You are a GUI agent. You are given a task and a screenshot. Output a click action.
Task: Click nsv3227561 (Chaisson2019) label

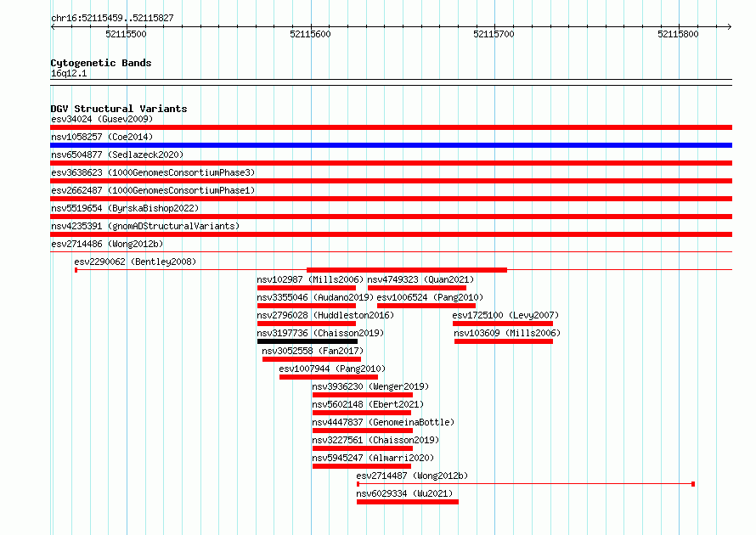375,440
